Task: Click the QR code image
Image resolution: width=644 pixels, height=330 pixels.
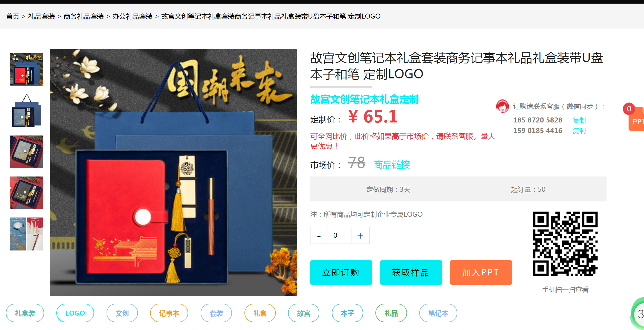Action: point(565,244)
